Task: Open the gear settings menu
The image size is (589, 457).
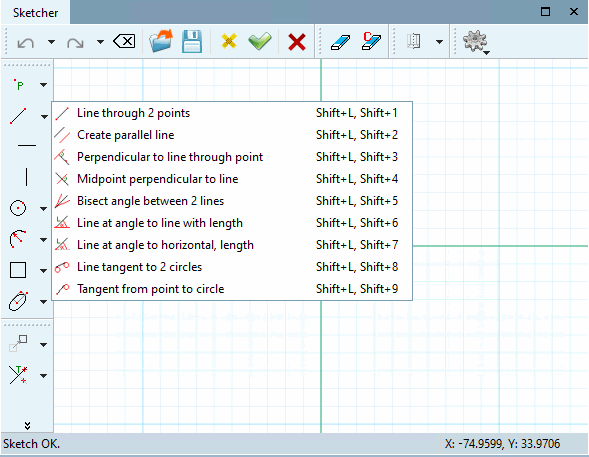Action: (476, 42)
